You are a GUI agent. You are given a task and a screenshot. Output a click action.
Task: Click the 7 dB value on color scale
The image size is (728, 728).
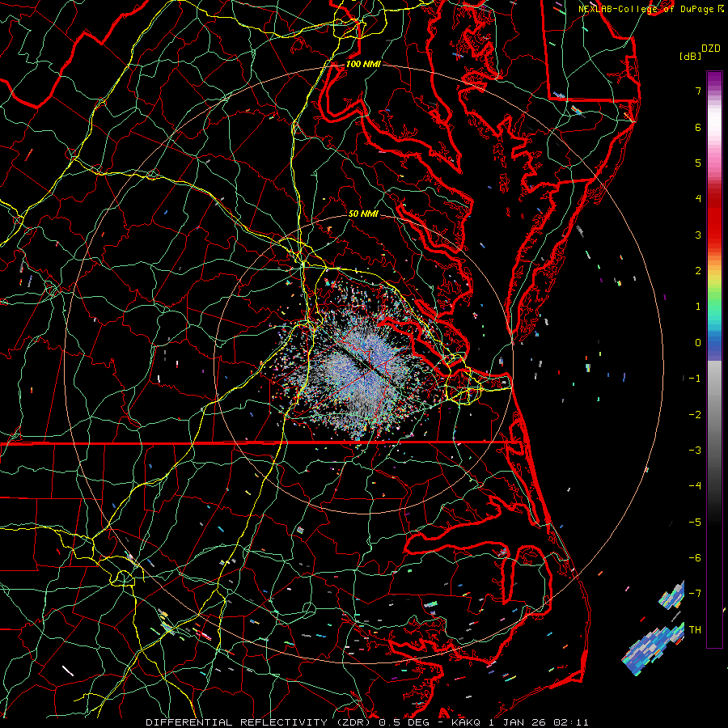coord(698,91)
